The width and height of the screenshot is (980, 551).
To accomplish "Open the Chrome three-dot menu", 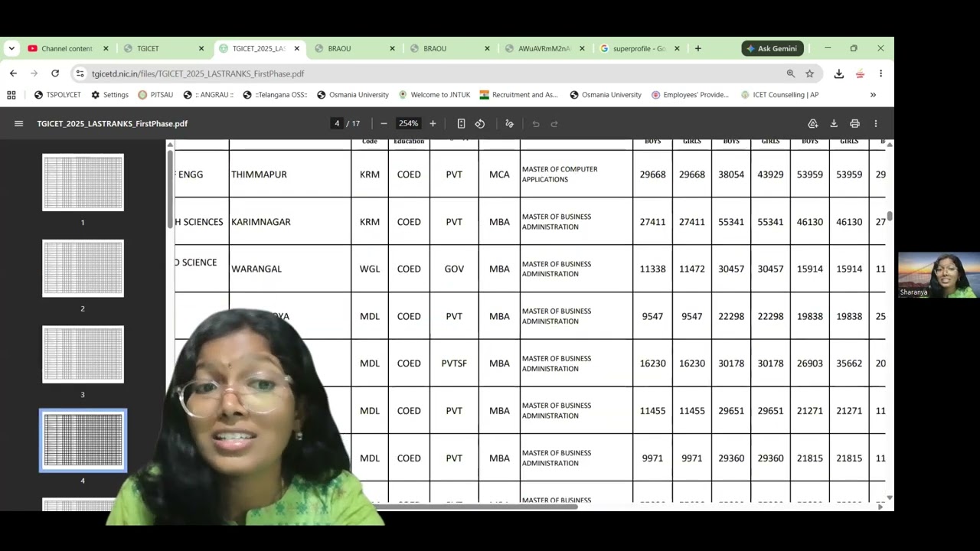I will (881, 73).
